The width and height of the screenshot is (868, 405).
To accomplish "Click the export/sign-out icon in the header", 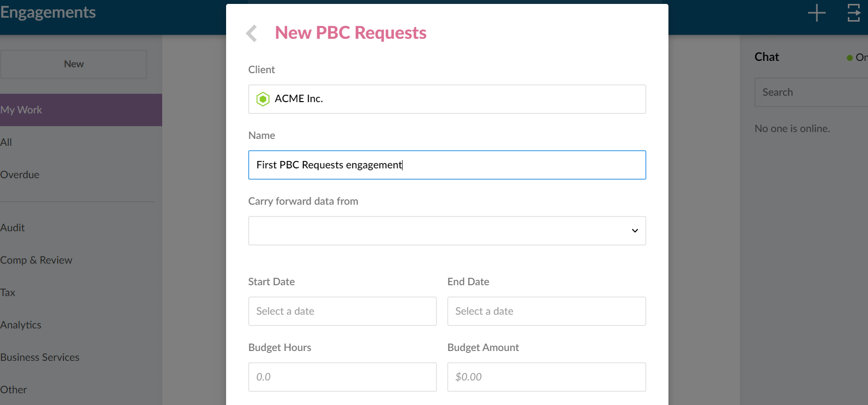I will point(854,13).
